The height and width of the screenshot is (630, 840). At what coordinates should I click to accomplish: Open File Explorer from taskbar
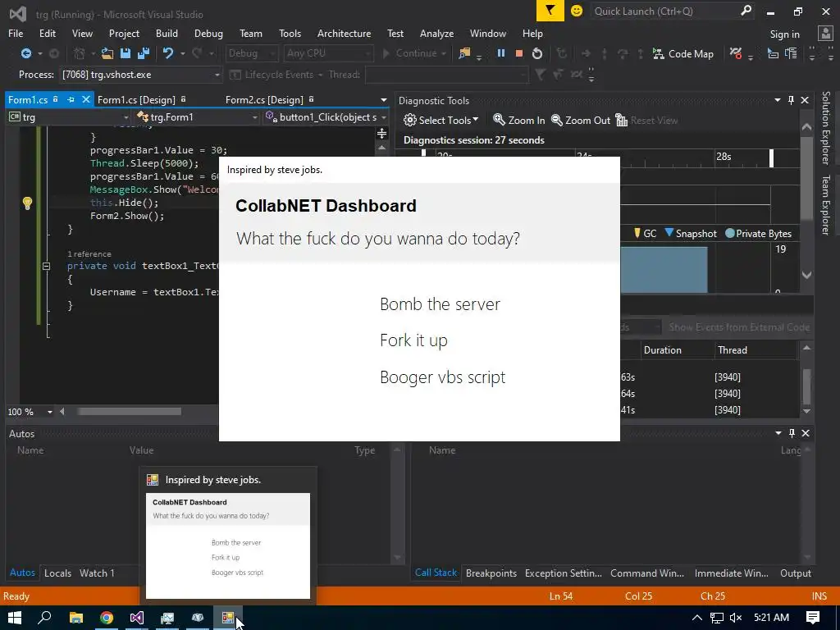pos(76,618)
